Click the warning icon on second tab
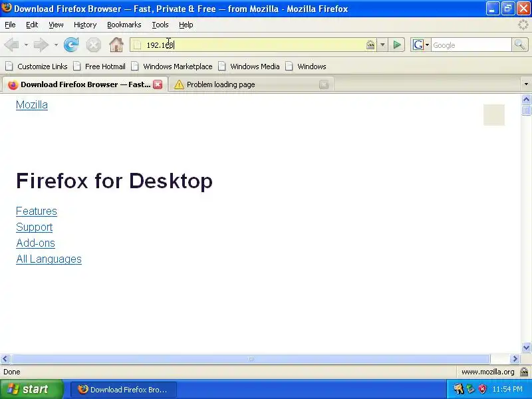Viewport: 532px width, 399px height. [179, 84]
